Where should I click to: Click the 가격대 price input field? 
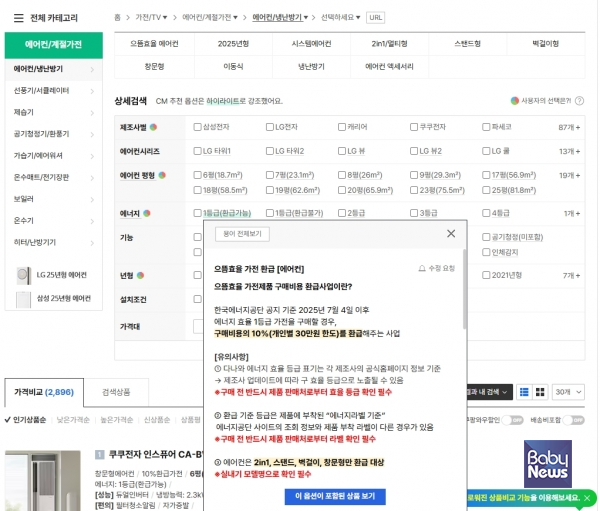198,327
